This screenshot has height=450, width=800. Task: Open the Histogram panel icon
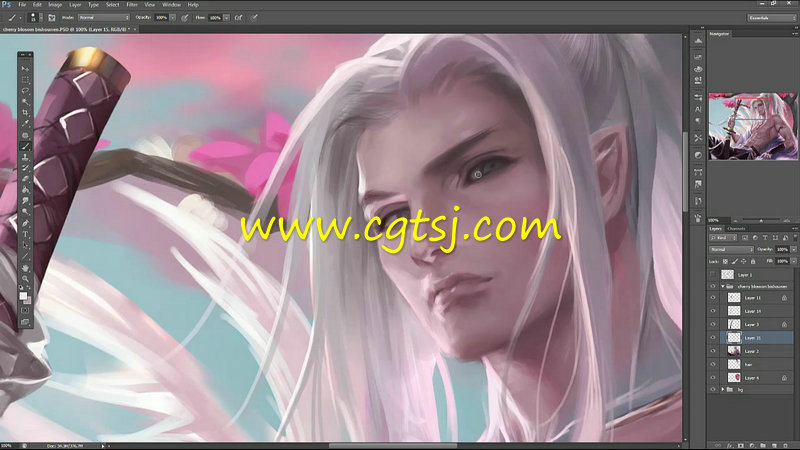point(698,41)
